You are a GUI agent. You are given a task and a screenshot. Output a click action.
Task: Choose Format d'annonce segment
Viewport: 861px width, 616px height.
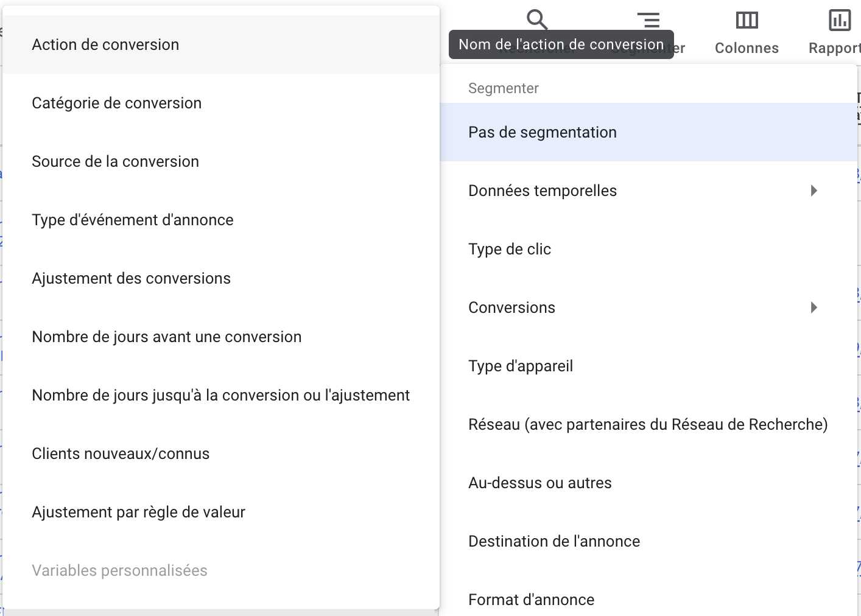[648, 600]
